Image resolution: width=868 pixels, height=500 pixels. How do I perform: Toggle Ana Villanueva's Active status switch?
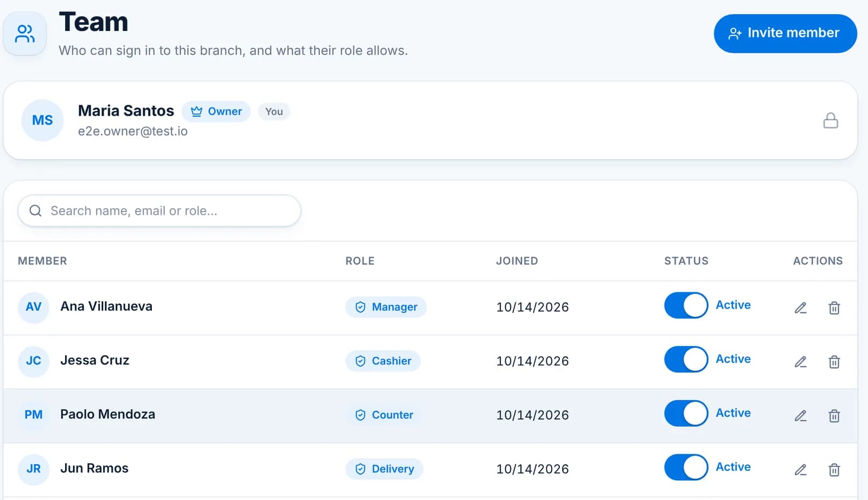(686, 305)
